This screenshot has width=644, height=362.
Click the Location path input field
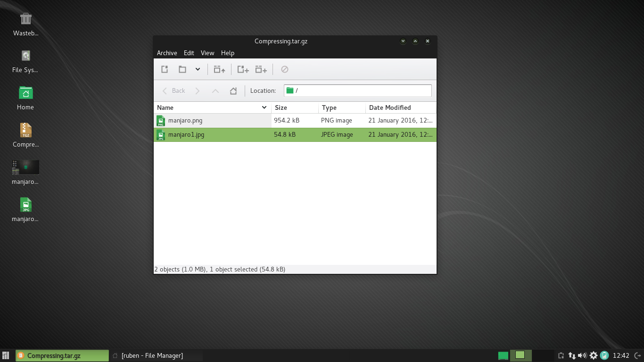(358, 90)
